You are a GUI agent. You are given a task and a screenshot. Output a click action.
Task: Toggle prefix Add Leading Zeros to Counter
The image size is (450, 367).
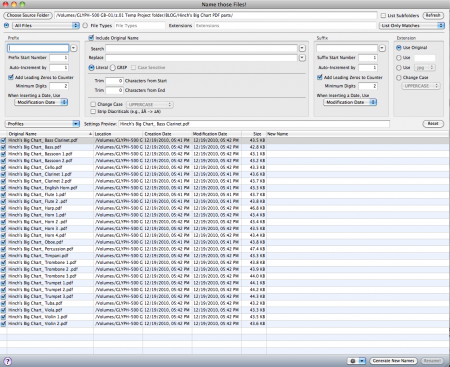[11, 77]
